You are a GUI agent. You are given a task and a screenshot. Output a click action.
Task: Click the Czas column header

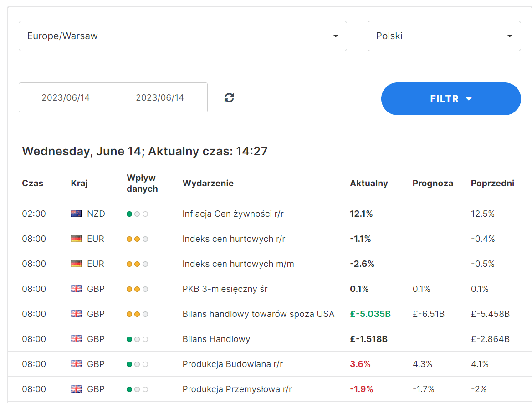tap(33, 183)
